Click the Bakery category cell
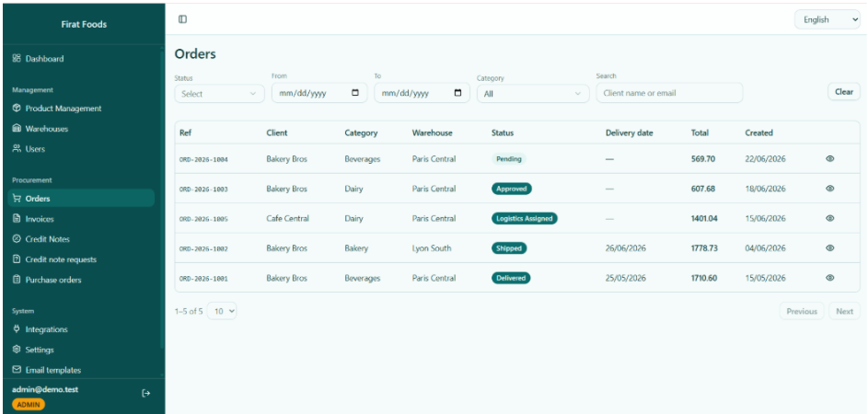The image size is (868, 414). [x=356, y=248]
